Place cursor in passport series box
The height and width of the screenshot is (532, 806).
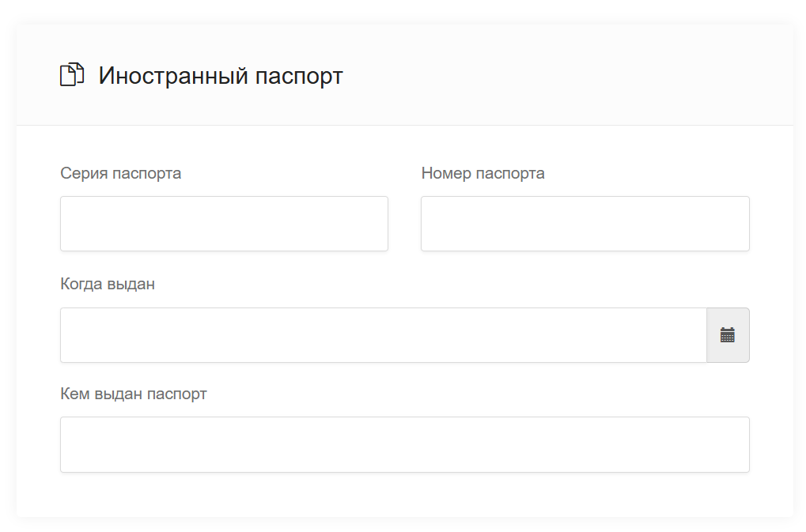pos(224,224)
